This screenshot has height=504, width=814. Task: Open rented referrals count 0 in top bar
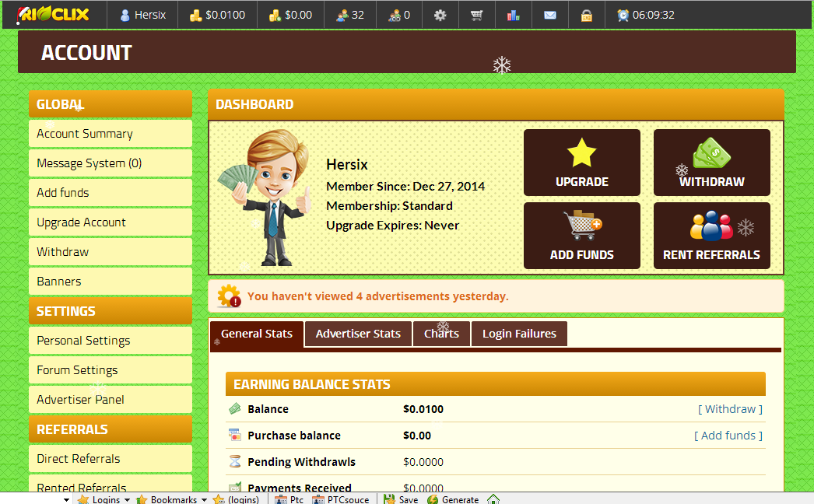[x=399, y=15]
